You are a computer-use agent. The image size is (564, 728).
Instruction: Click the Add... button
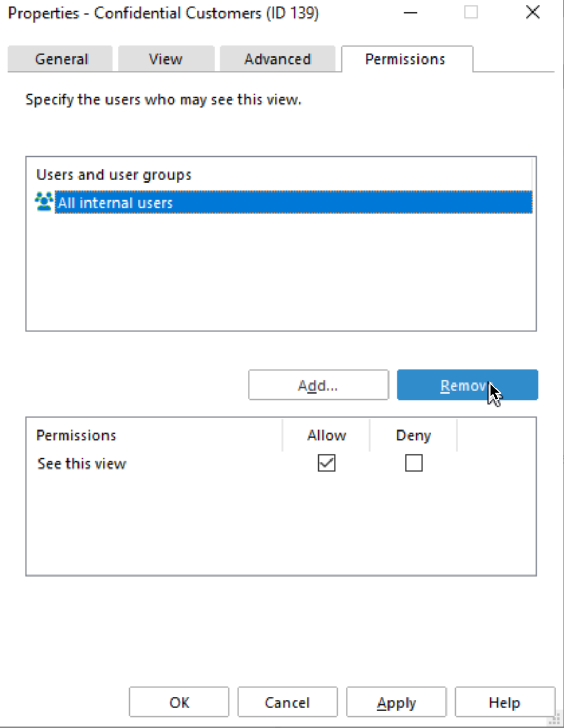pyautogui.click(x=318, y=385)
